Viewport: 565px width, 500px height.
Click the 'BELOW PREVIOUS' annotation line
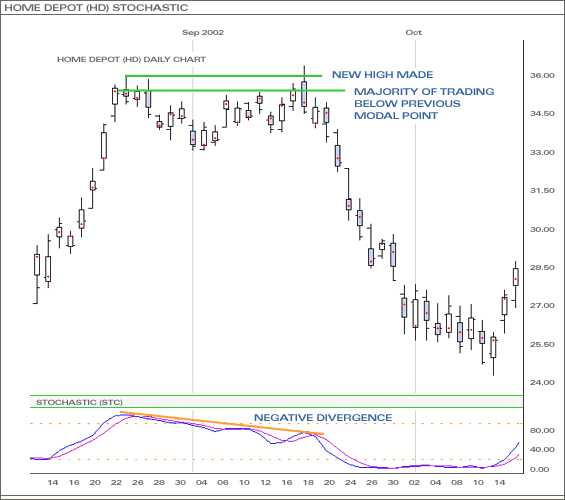407,104
